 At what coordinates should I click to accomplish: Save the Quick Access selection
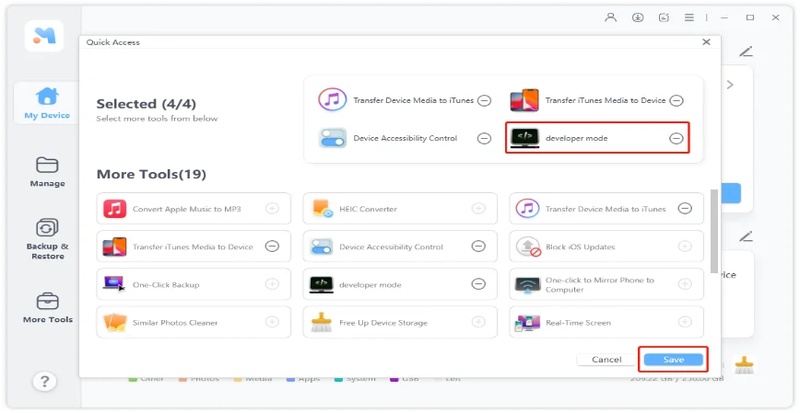coord(673,359)
